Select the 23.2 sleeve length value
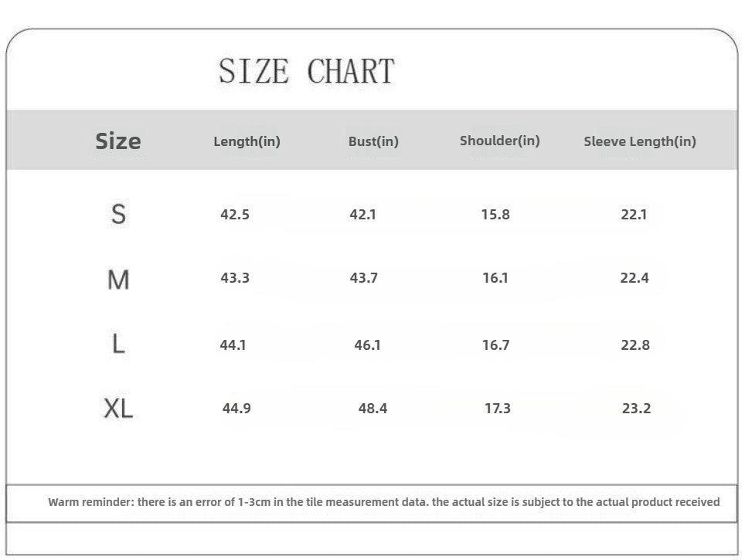Viewport: 745px width, 560px height. (x=636, y=408)
